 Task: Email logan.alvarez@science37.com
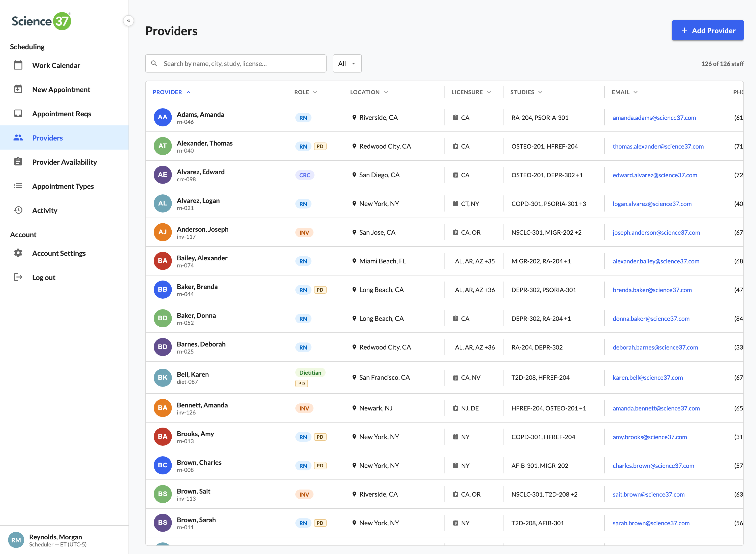652,203
